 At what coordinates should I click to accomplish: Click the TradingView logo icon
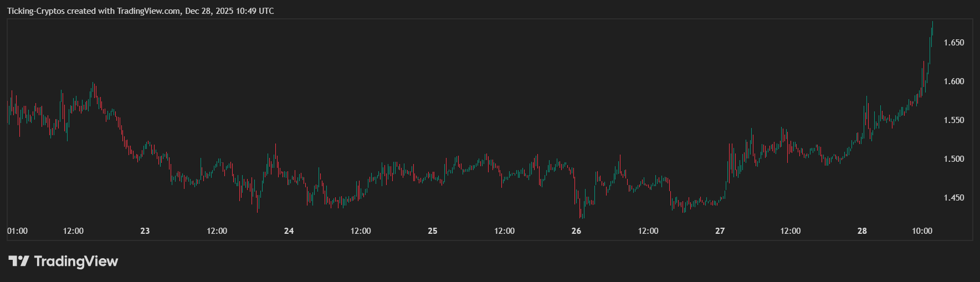(x=18, y=261)
